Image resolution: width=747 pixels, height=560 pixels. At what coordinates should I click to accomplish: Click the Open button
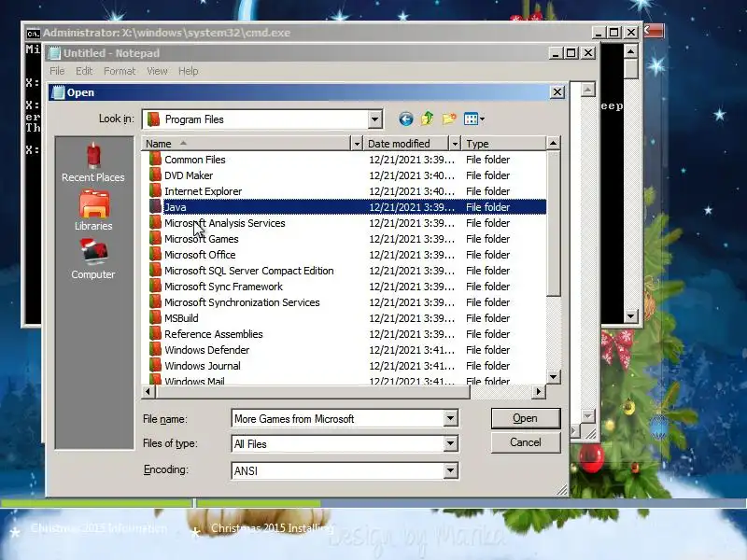526,418
